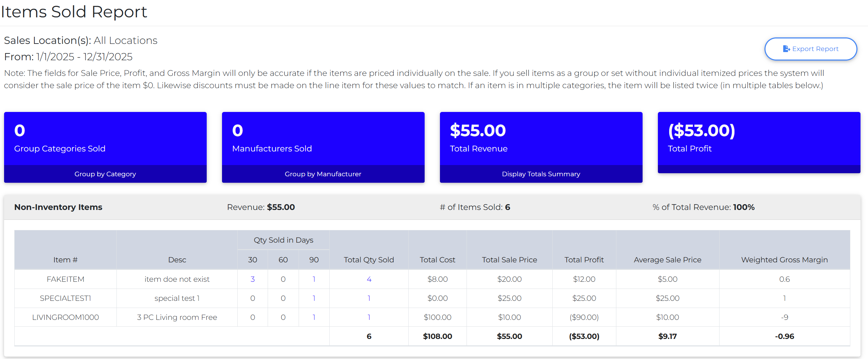Screen dimensions: 868x359
Task: Click the Non-Inventory Items section header
Action: (58, 207)
